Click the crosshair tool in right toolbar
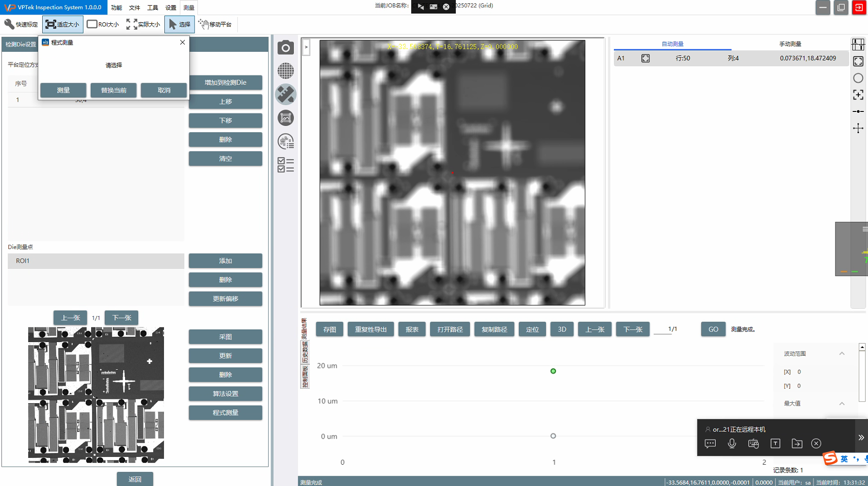Screen dimensions: 868x486 pyautogui.click(x=858, y=128)
